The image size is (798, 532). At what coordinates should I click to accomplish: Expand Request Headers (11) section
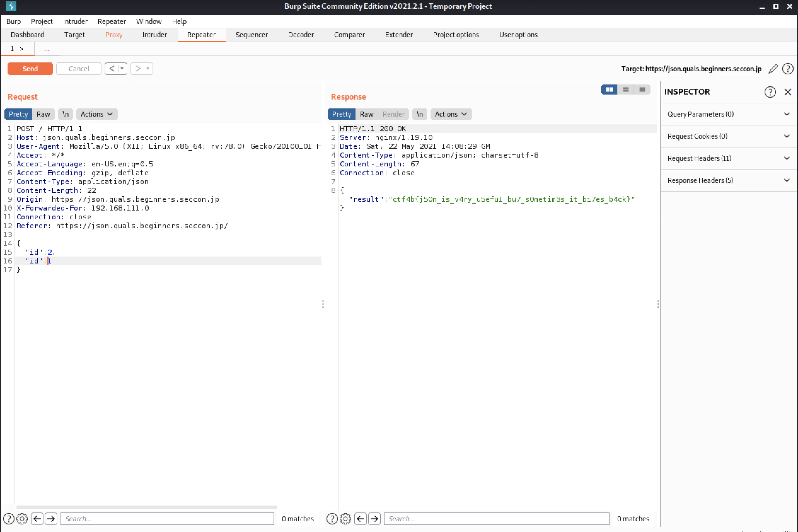pyautogui.click(x=729, y=159)
